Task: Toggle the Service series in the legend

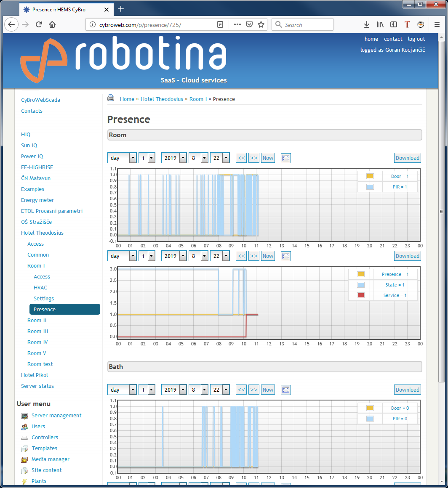Action: click(395, 295)
